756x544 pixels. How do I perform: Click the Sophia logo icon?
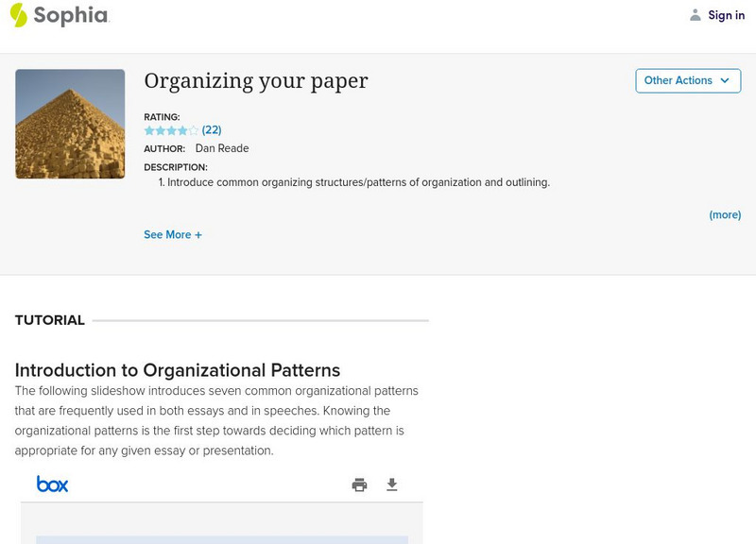[x=18, y=15]
